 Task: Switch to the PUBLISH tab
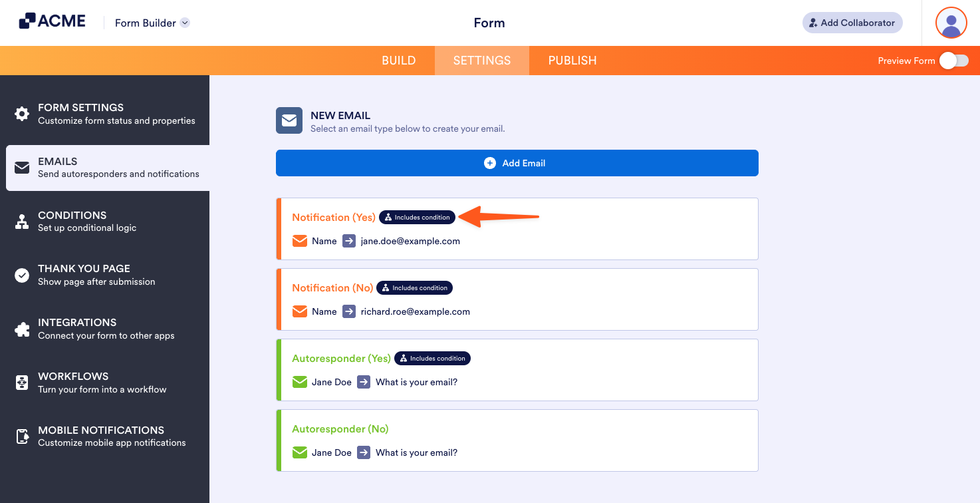572,60
